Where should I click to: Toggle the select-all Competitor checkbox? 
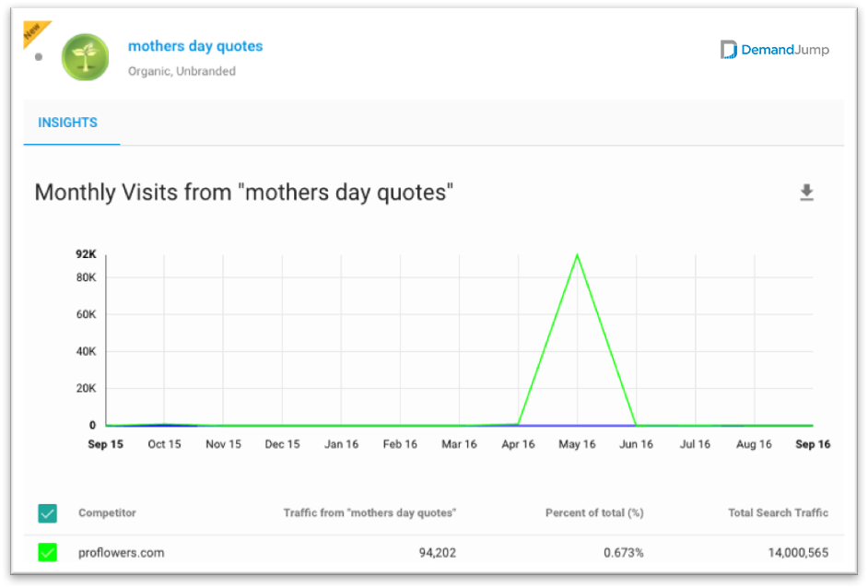coord(48,513)
